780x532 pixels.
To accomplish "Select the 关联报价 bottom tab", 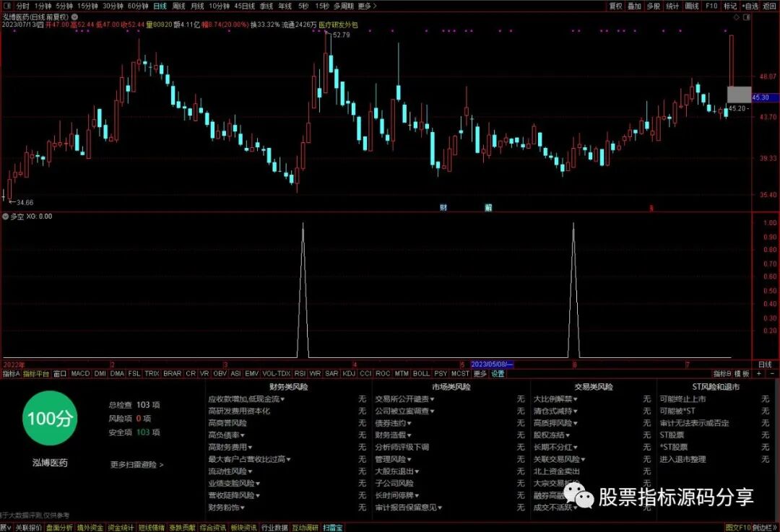I will click(x=28, y=528).
